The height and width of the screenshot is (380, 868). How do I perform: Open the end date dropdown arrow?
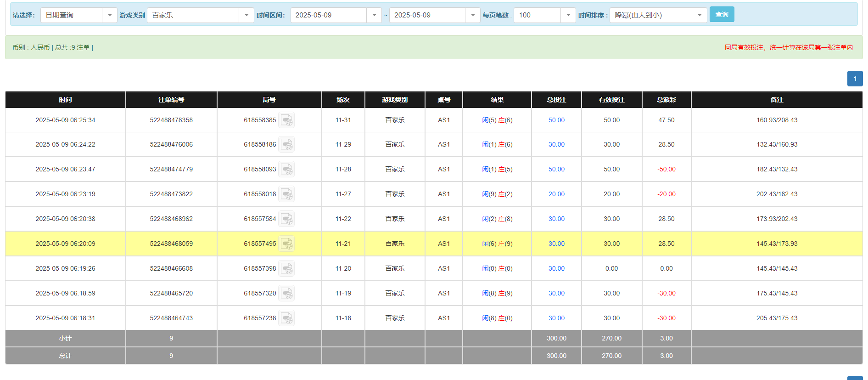472,15
